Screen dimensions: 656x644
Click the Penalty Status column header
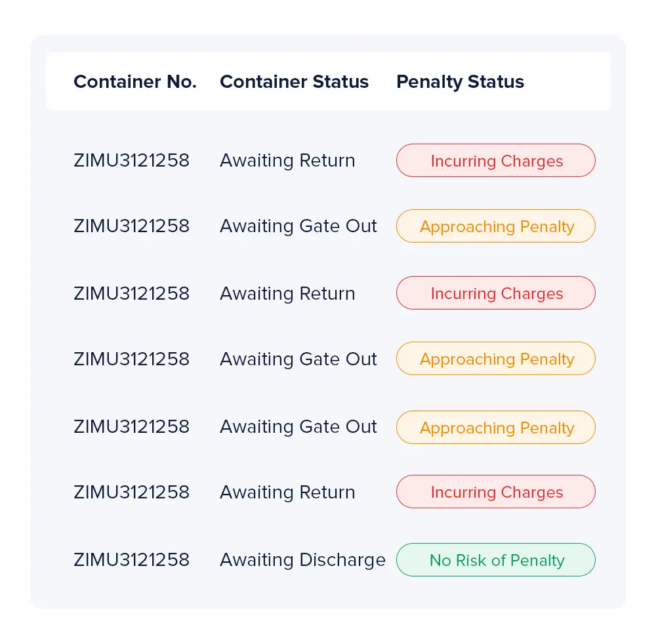(460, 82)
